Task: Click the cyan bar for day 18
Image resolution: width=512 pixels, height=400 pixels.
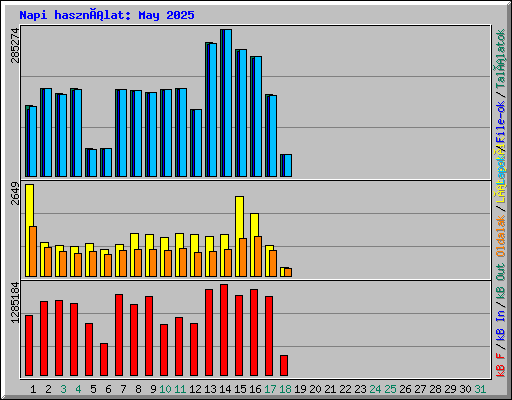Action: point(288,166)
